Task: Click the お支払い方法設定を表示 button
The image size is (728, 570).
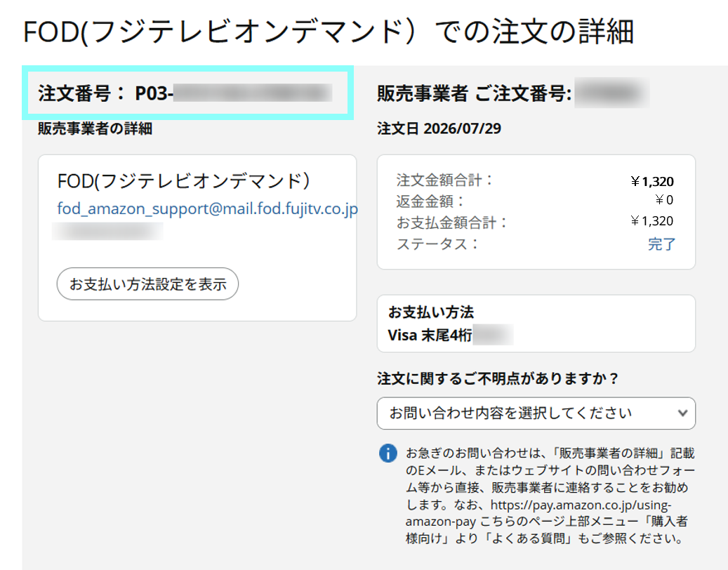Action: tap(147, 284)
